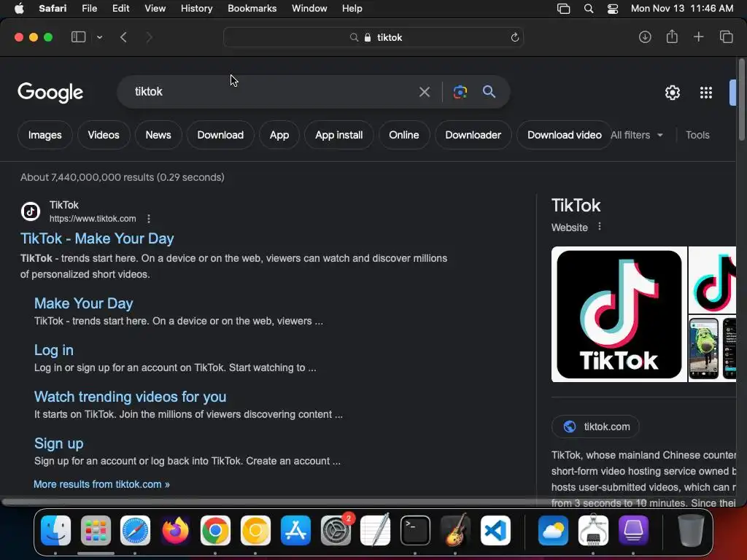Open a new tab with plus icon
Screen dimensions: 747x560
point(698,37)
